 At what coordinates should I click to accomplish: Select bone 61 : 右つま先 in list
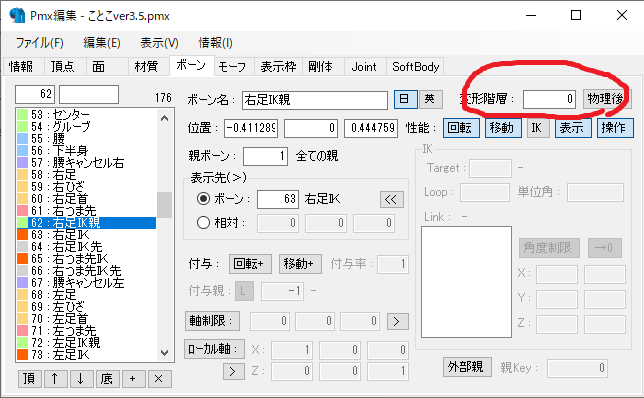(x=86, y=210)
